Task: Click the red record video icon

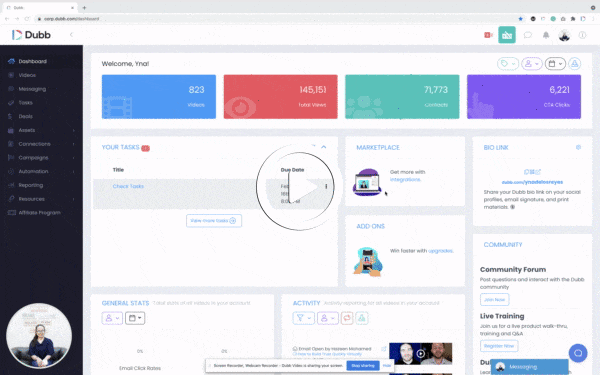Action: tap(488, 35)
